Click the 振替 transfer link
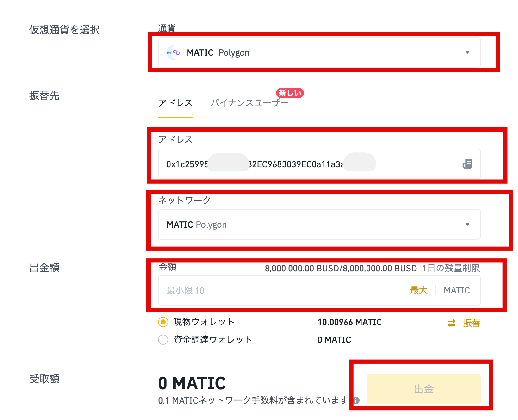 coord(472,323)
